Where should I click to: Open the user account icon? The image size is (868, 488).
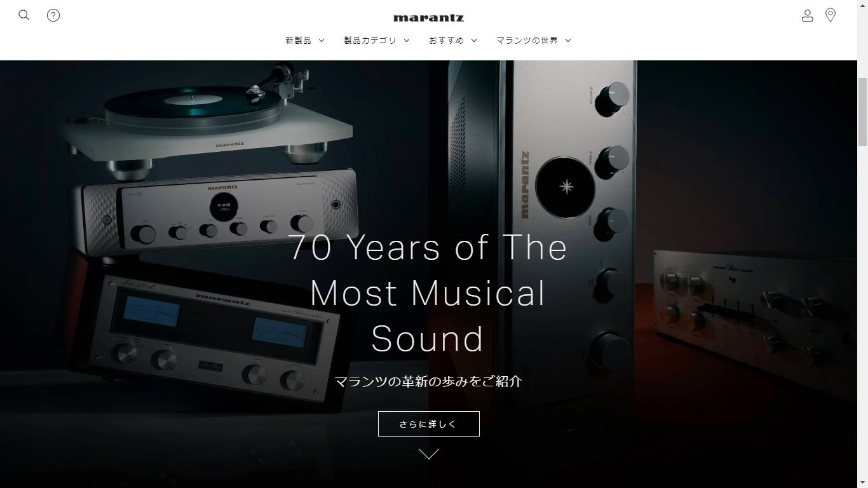(808, 15)
